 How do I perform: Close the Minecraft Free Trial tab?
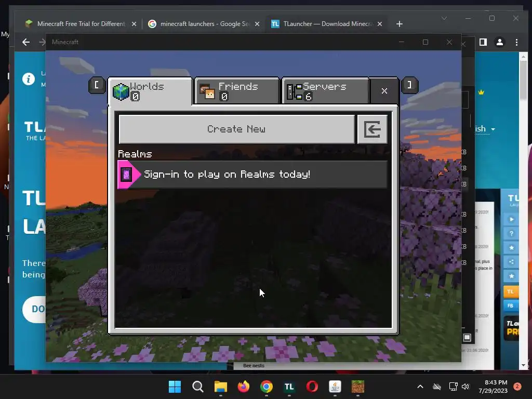coord(134,24)
